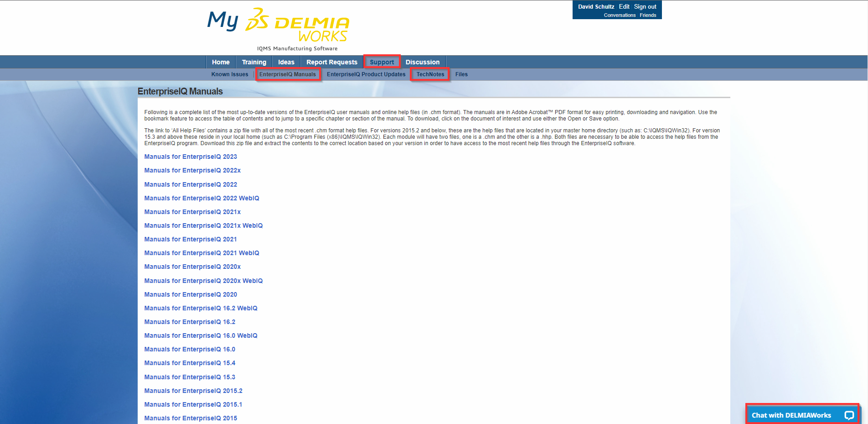Sign out of the account
Screen dimensions: 868x424
tap(645, 7)
